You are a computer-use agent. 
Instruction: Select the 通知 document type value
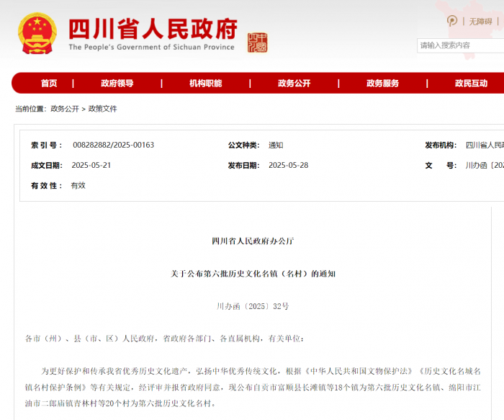pyautogui.click(x=276, y=145)
